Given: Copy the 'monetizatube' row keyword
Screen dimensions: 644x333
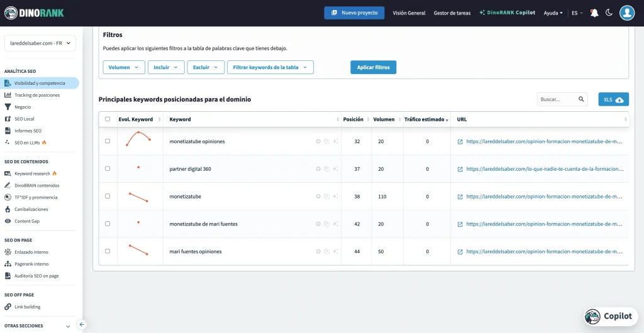Looking at the screenshot, I should [x=326, y=197].
